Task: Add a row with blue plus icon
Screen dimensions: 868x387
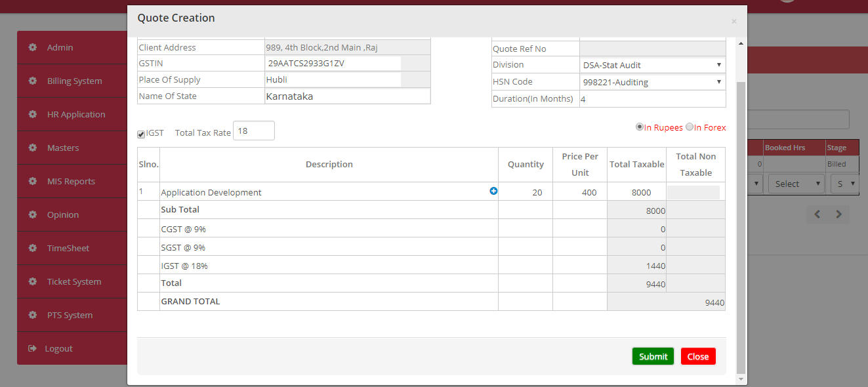Action: [493, 191]
